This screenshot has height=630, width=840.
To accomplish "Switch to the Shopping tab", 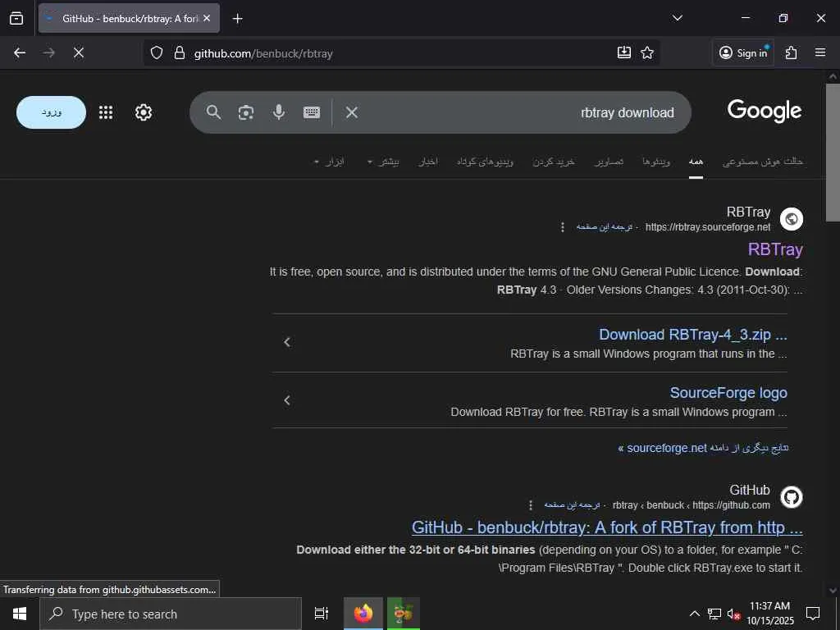I will 554,162.
